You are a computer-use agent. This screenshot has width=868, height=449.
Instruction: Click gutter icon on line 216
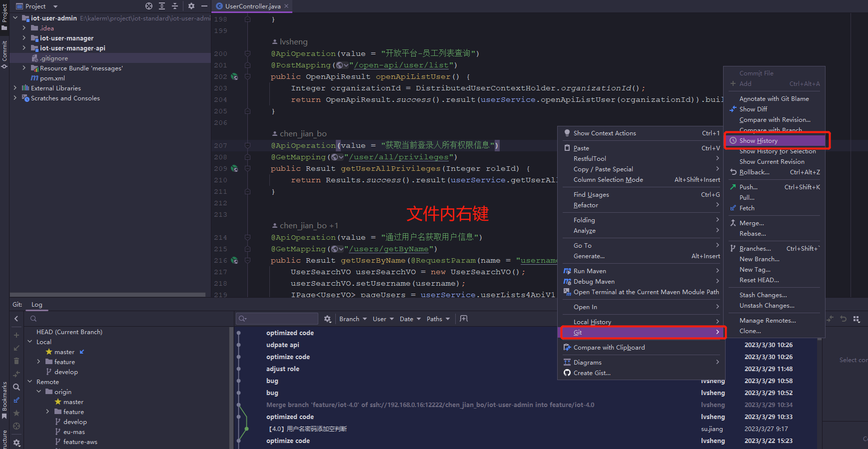234,261
